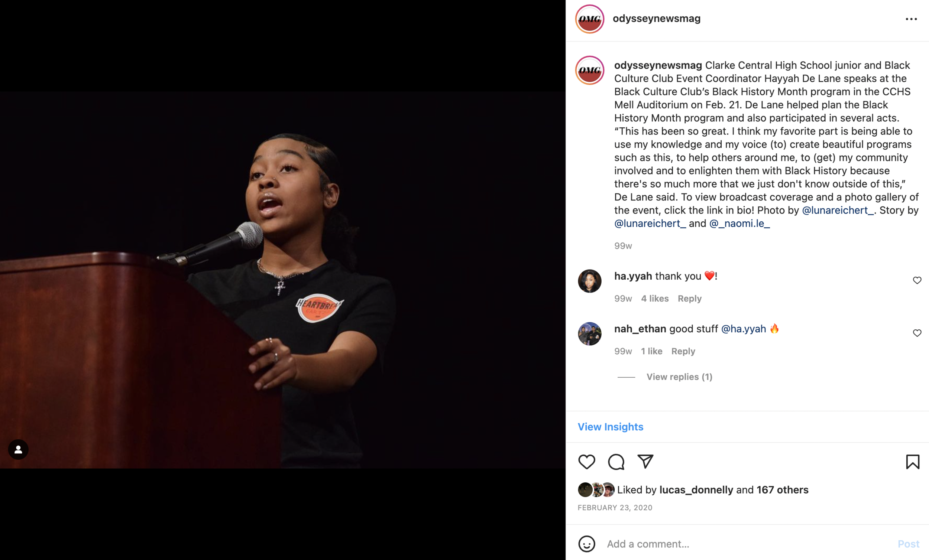Show the 4 likes on ha.yyah's comment
Screen dimensions: 929x560
pos(655,299)
